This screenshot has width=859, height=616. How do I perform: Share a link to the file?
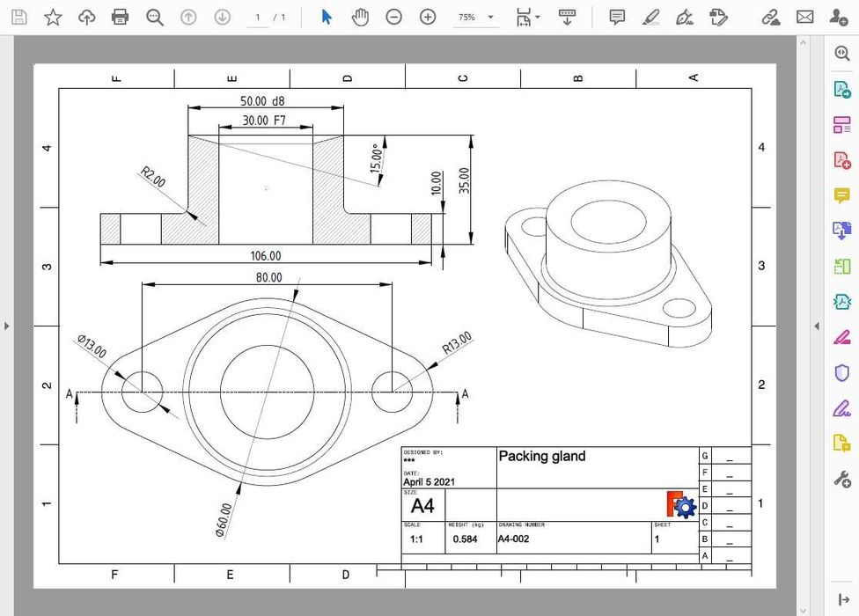click(x=771, y=17)
